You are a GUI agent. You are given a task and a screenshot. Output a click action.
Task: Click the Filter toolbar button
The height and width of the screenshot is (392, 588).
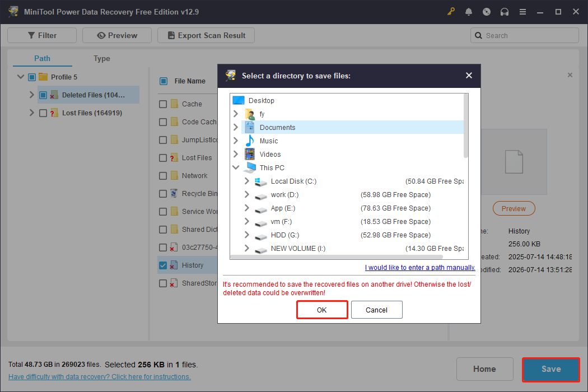(42, 35)
